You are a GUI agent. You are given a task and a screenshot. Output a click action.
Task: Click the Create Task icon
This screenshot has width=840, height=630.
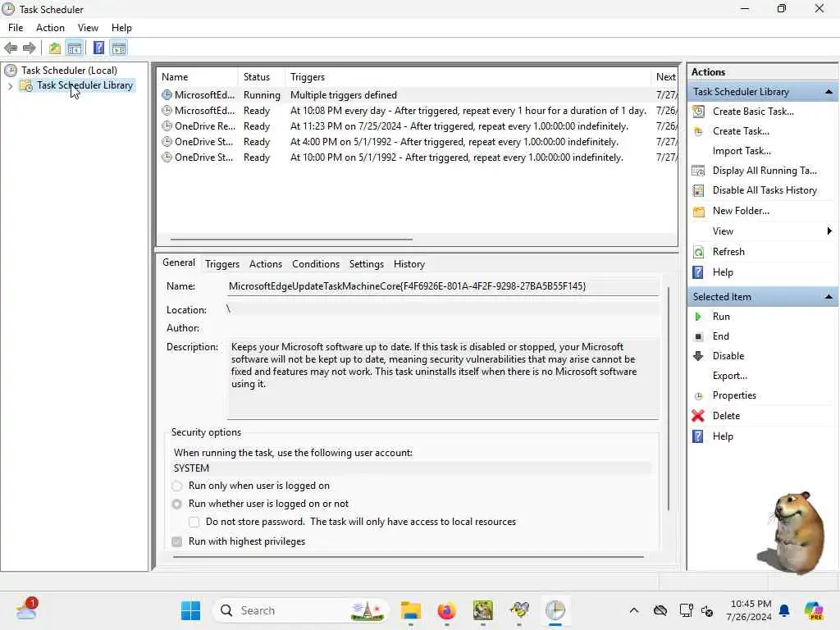[699, 131]
